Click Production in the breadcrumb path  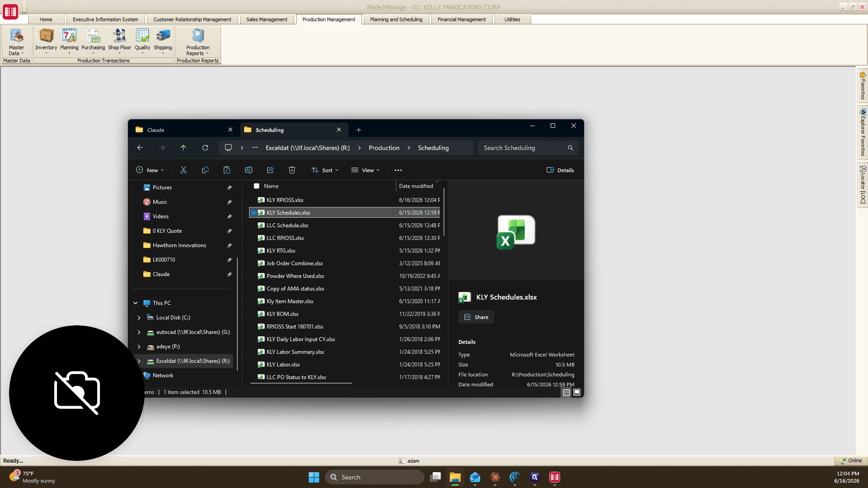coord(384,148)
